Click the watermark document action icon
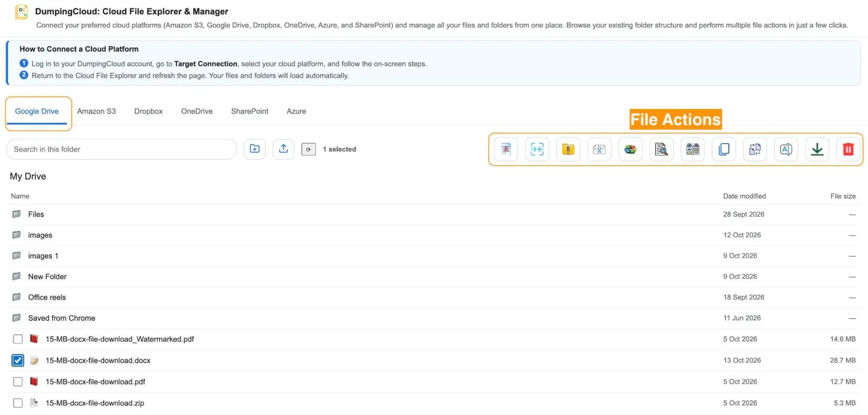Viewport: 868px width, 415px height. (x=506, y=149)
